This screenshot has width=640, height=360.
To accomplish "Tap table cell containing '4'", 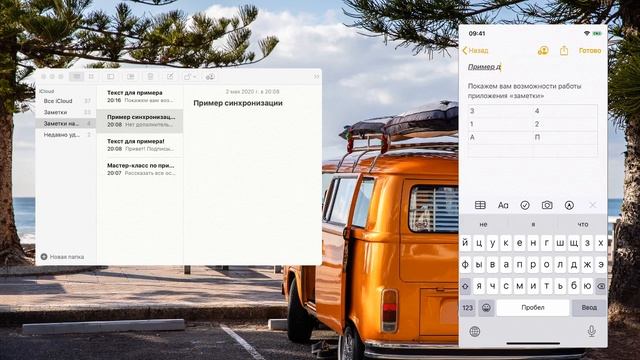I will click(x=565, y=111).
